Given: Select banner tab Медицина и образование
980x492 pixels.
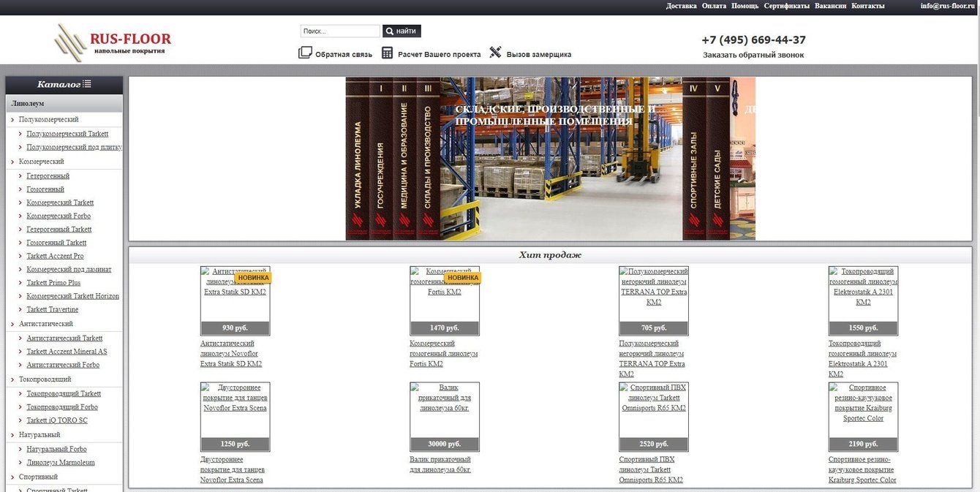Looking at the screenshot, I should (x=404, y=159).
